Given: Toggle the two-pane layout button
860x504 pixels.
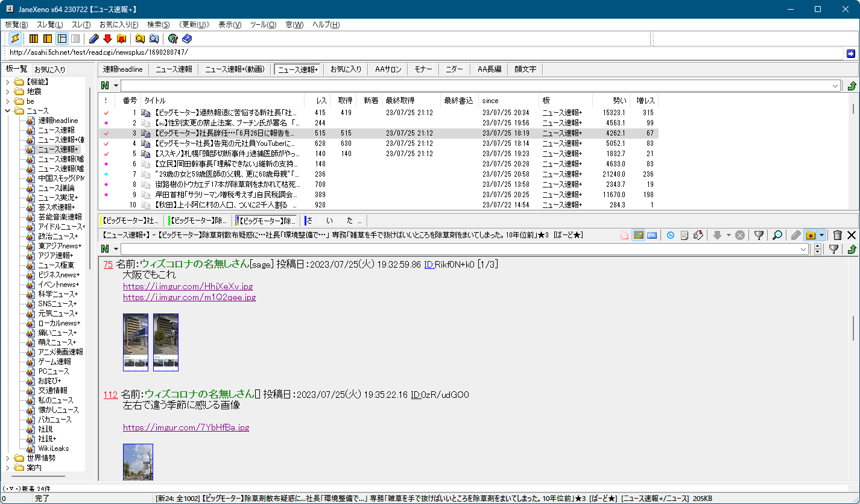Looking at the screenshot, I should 48,39.
